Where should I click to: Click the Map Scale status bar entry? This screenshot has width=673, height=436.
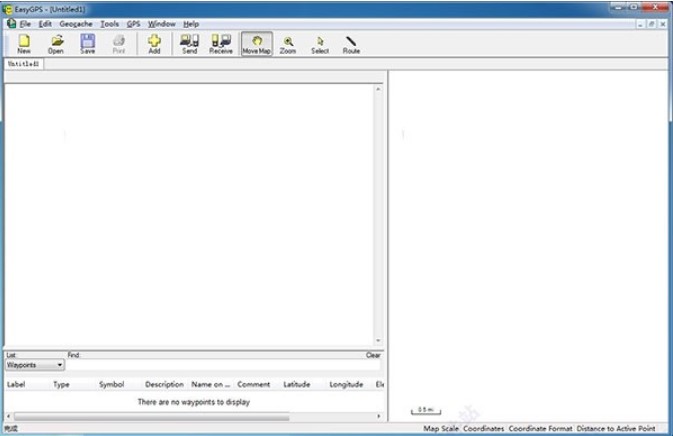(441, 428)
